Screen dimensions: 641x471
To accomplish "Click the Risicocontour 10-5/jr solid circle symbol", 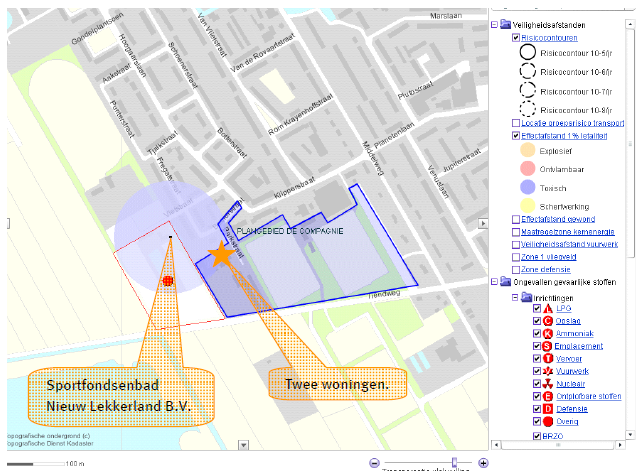I will [x=528, y=53].
